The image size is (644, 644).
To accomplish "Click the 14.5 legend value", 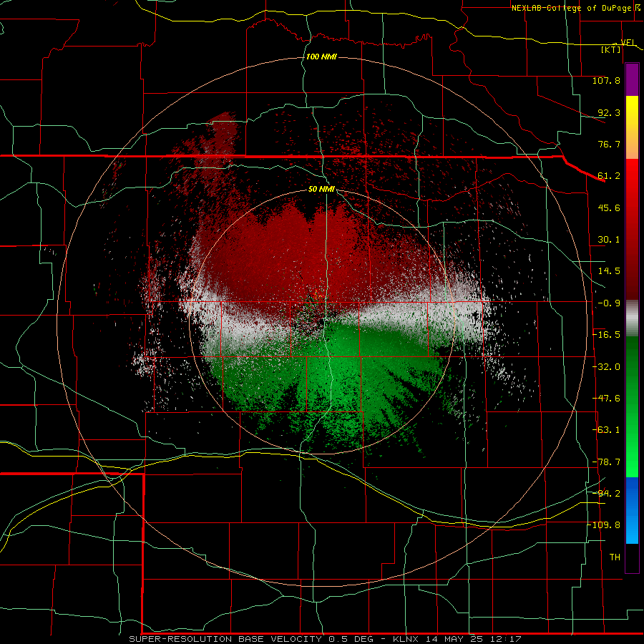I will tap(609, 271).
